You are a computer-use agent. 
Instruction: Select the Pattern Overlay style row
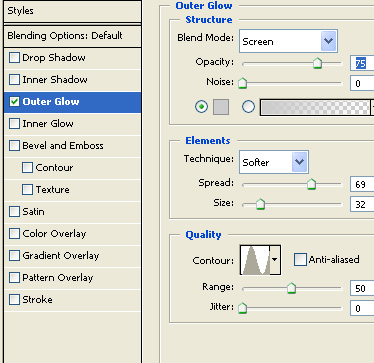(x=73, y=278)
